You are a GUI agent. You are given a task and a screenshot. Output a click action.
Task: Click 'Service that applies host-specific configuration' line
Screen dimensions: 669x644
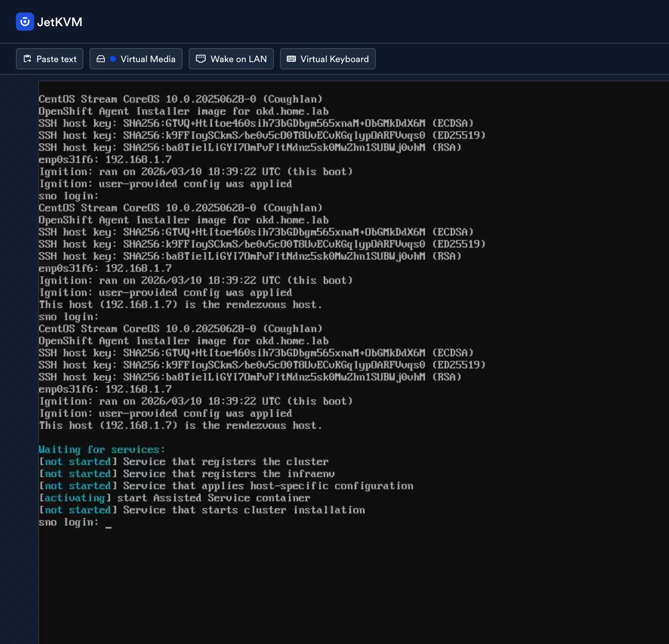pos(226,486)
